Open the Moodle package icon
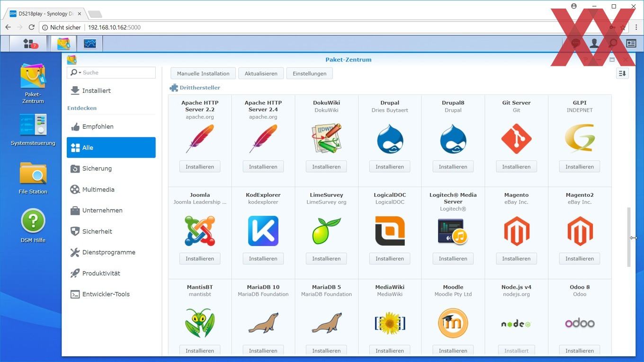This screenshot has width=644, height=362. tap(453, 323)
